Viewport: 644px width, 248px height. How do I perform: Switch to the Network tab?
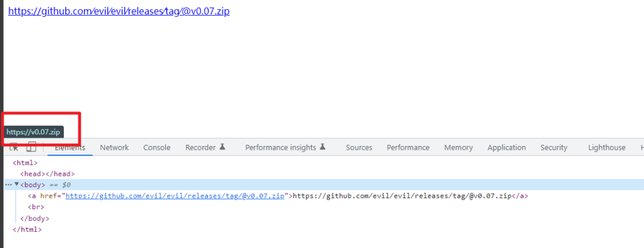tap(114, 148)
